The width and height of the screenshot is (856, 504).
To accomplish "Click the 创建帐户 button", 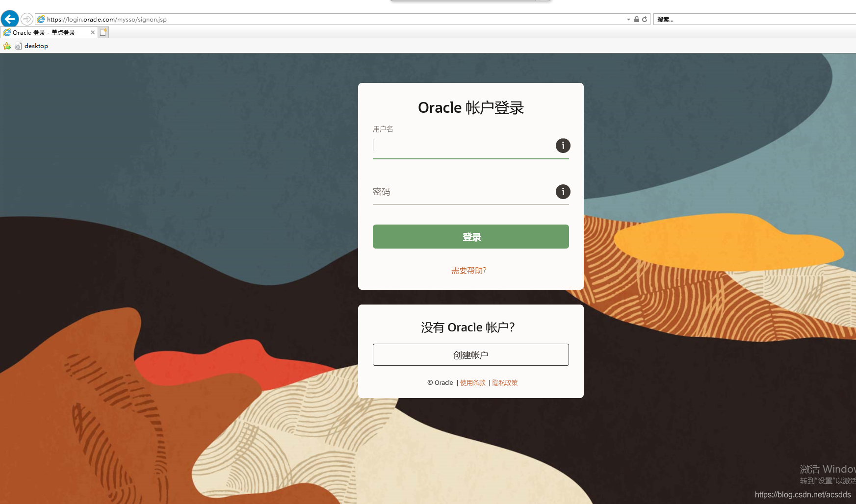I will [471, 354].
